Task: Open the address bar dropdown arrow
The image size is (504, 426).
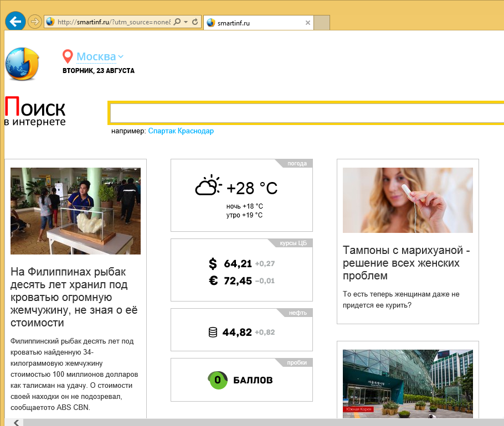Action: pos(186,22)
